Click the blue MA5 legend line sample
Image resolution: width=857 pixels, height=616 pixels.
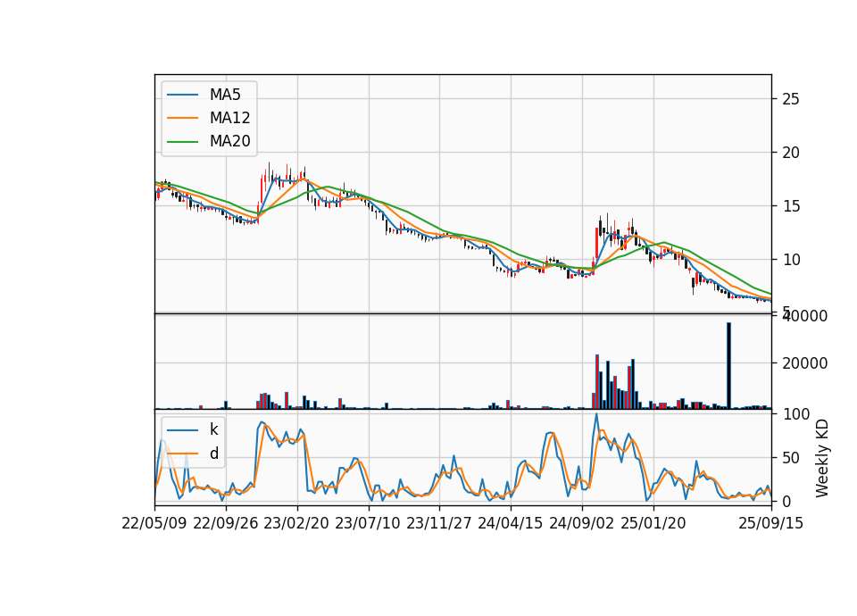click(x=182, y=96)
